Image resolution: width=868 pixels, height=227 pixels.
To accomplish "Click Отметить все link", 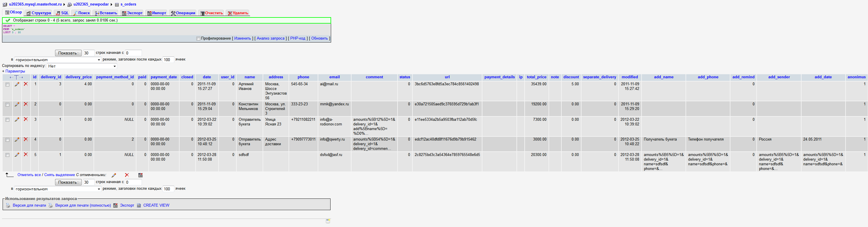I will coord(29,175).
